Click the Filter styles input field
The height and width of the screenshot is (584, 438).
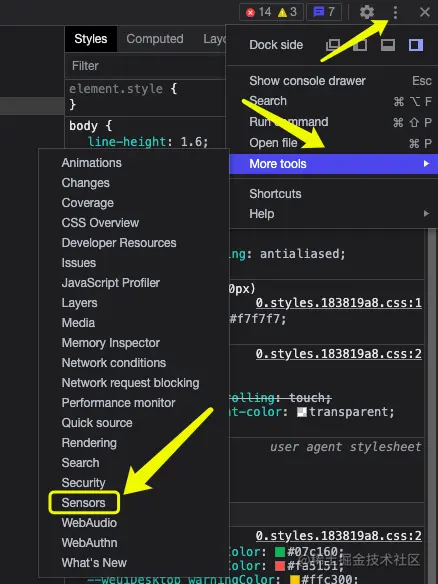coord(145,66)
